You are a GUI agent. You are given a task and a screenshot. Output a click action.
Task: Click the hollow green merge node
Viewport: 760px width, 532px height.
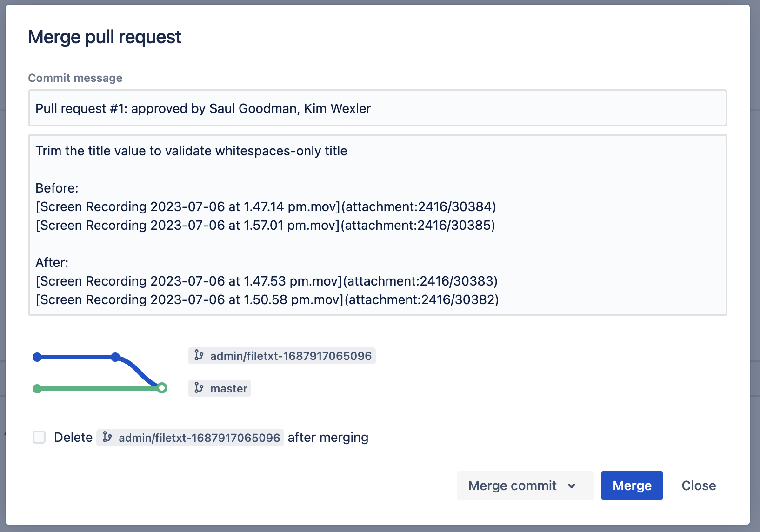pos(162,388)
